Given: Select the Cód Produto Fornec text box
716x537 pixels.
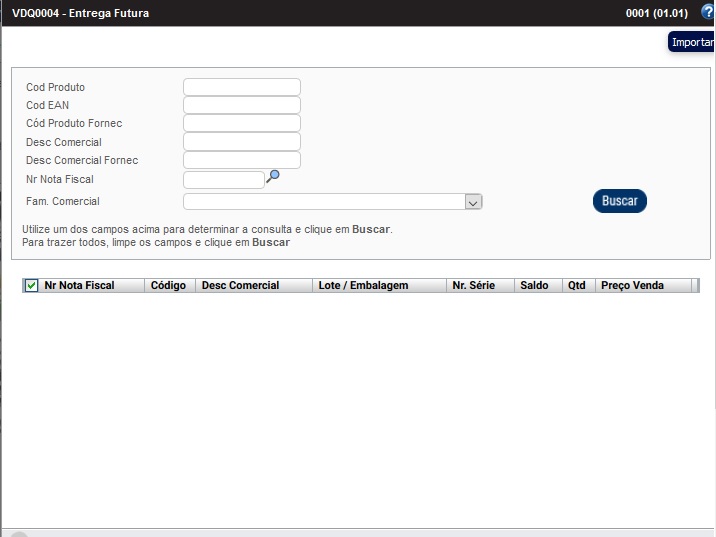Looking at the screenshot, I should click(241, 123).
